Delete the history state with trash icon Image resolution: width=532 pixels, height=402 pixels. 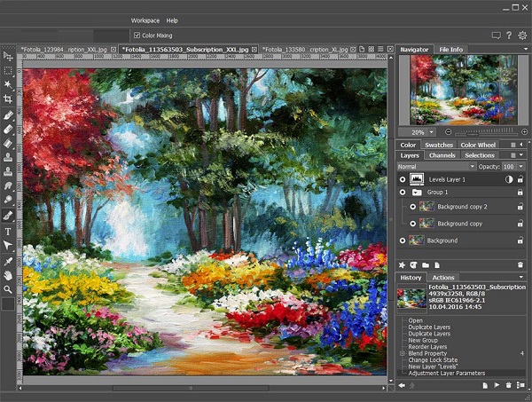(x=508, y=385)
